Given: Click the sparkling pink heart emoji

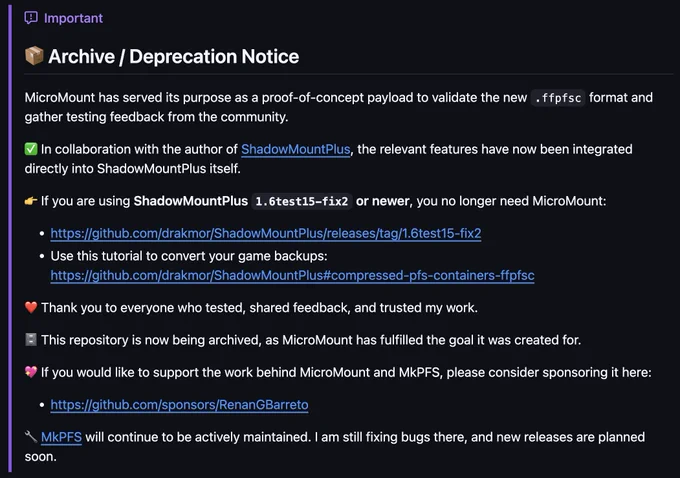Looking at the screenshot, I should pyautogui.click(x=31, y=372).
